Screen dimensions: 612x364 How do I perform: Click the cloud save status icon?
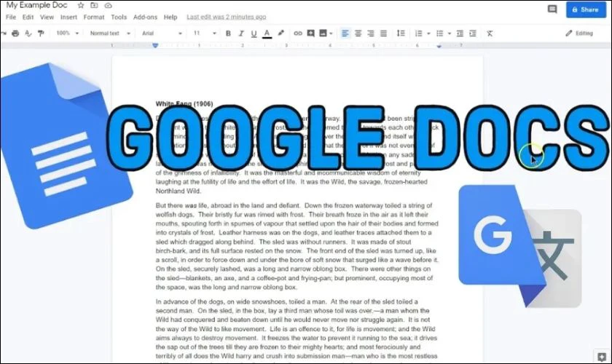click(108, 6)
